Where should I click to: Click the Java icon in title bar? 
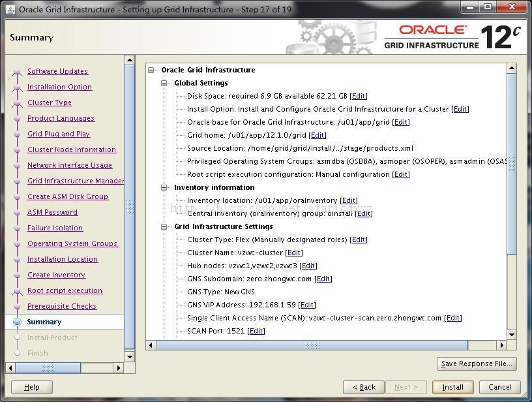pyautogui.click(x=10, y=10)
